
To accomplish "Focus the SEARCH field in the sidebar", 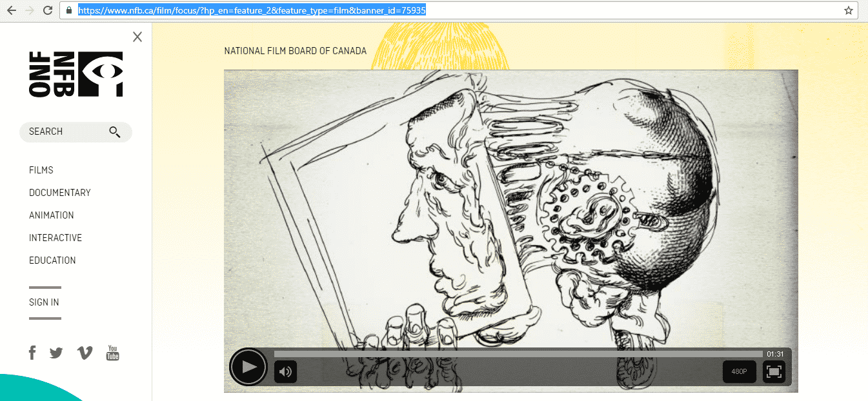I will [x=76, y=132].
